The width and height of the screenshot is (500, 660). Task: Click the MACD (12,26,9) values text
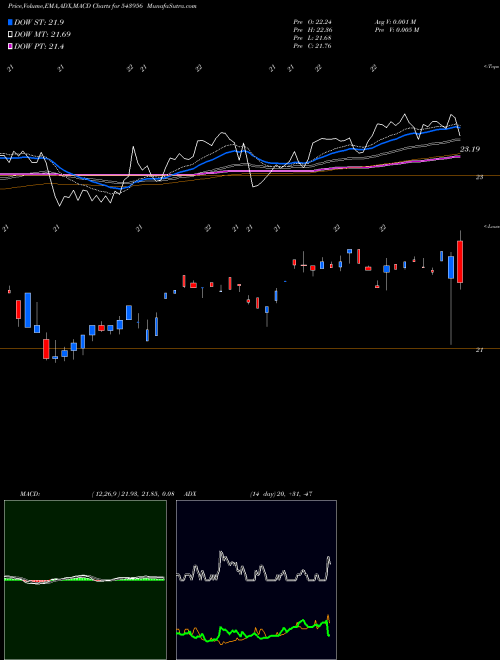pos(133,494)
